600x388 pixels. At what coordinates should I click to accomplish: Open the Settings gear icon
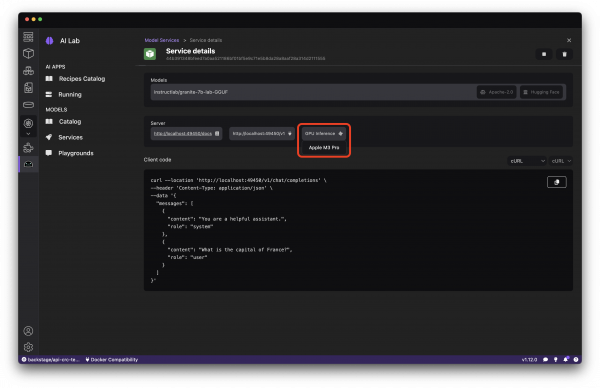pos(28,347)
